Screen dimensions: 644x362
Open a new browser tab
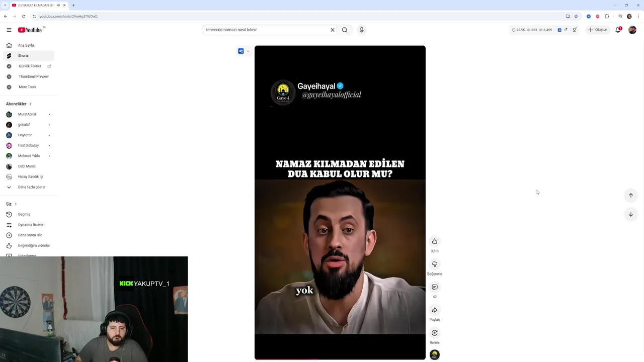[73, 5]
